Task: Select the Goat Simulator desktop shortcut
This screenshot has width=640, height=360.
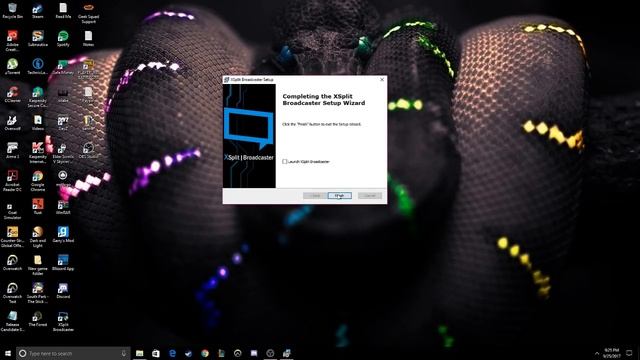Action: pyautogui.click(x=12, y=209)
